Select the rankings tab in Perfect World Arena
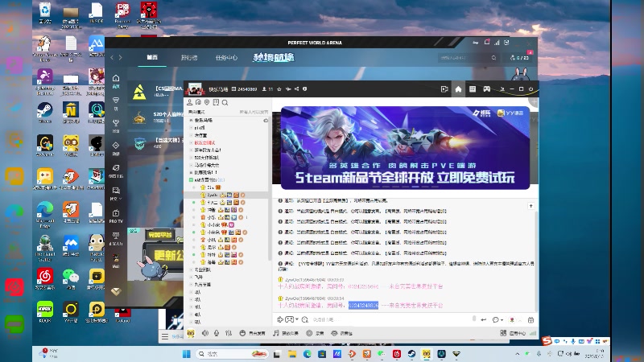Viewport: 644px width, 362px height. tap(189, 58)
